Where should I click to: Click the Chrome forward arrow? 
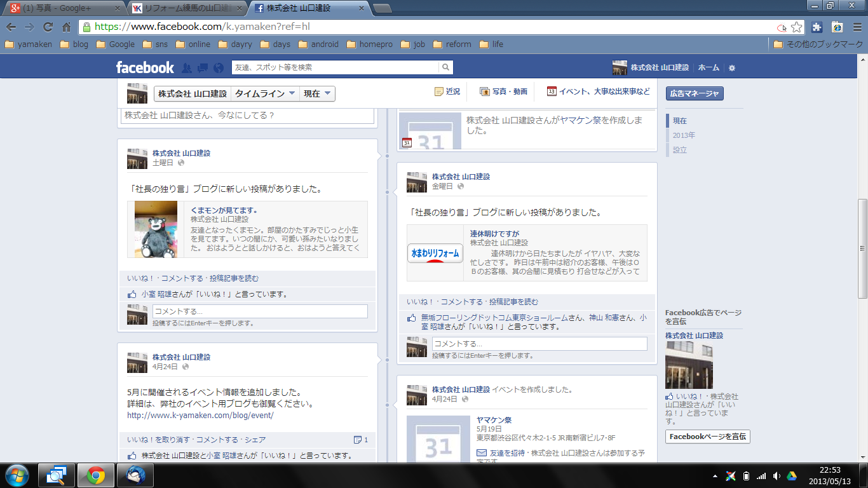[29, 27]
